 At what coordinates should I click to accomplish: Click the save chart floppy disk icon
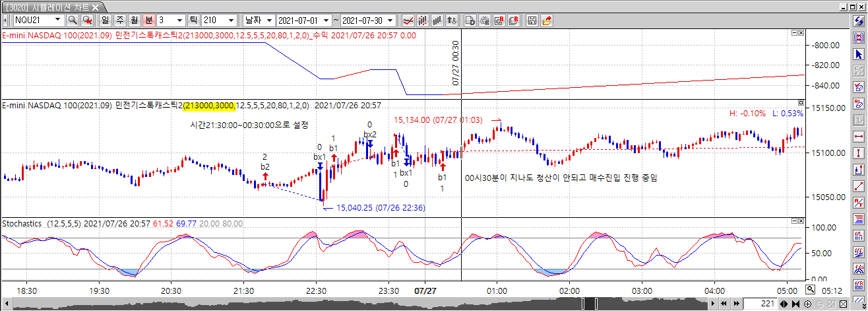tap(532, 20)
